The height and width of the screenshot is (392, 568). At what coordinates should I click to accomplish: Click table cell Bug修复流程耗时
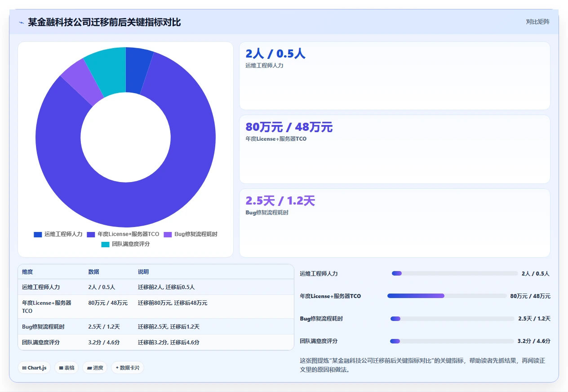click(x=43, y=327)
